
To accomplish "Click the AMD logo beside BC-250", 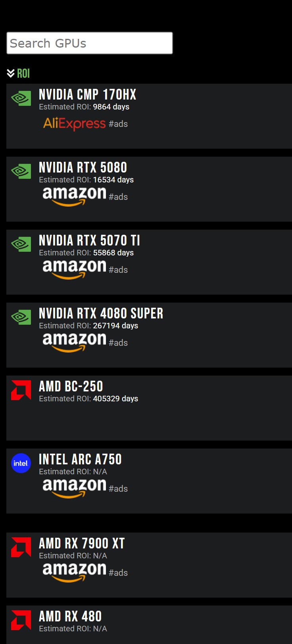I will 21,390.
